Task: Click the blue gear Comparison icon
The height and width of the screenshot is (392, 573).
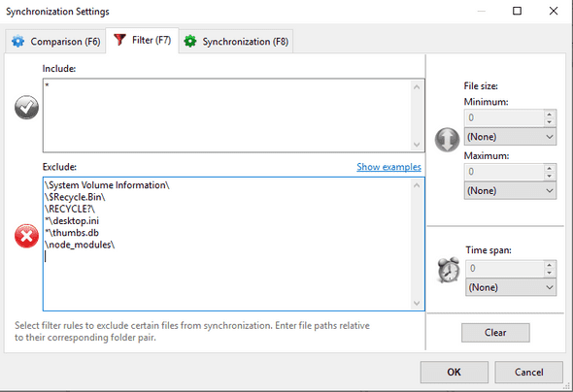Action: (x=17, y=42)
